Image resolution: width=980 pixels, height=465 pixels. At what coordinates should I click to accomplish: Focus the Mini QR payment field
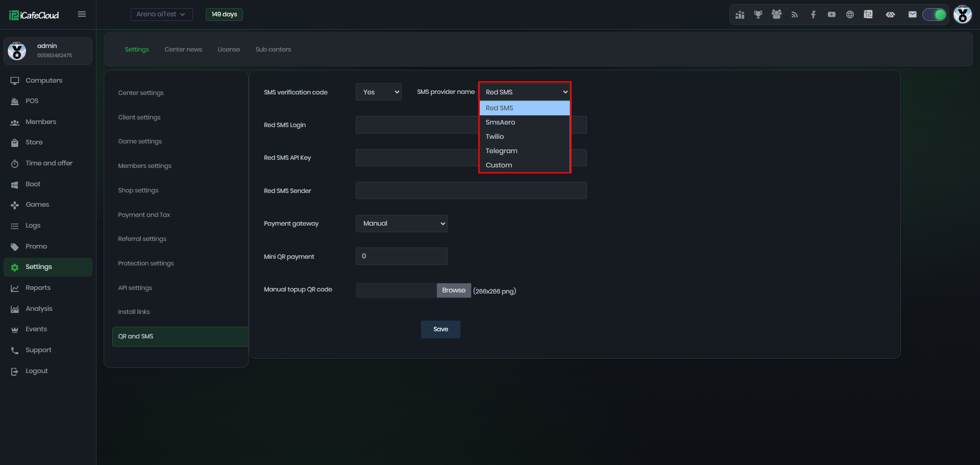point(402,256)
